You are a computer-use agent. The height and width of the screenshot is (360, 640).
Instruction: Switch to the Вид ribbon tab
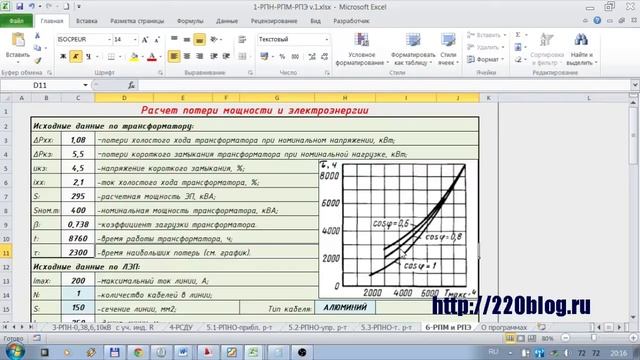tap(316, 21)
